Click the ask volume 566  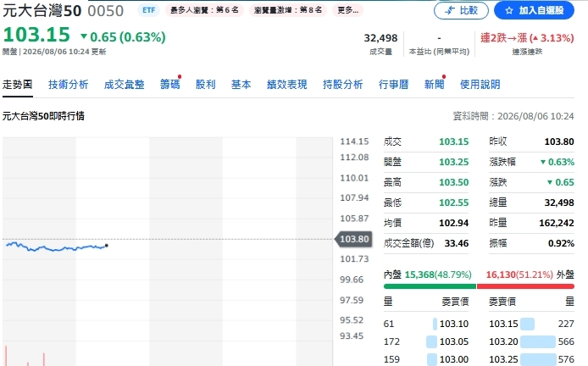[566, 341]
